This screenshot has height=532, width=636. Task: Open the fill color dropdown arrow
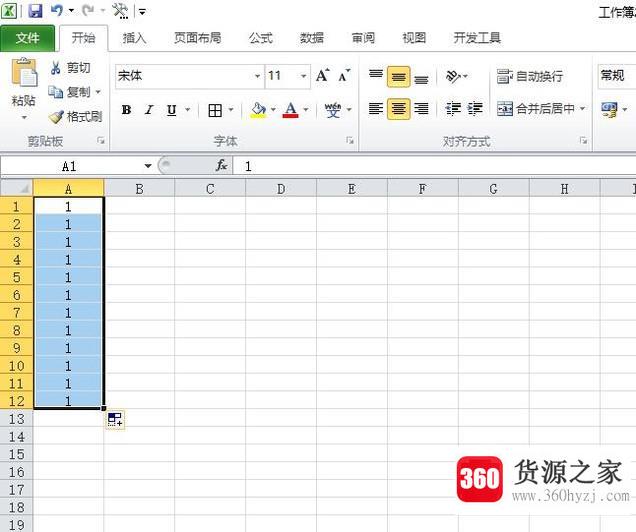pyautogui.click(x=273, y=109)
